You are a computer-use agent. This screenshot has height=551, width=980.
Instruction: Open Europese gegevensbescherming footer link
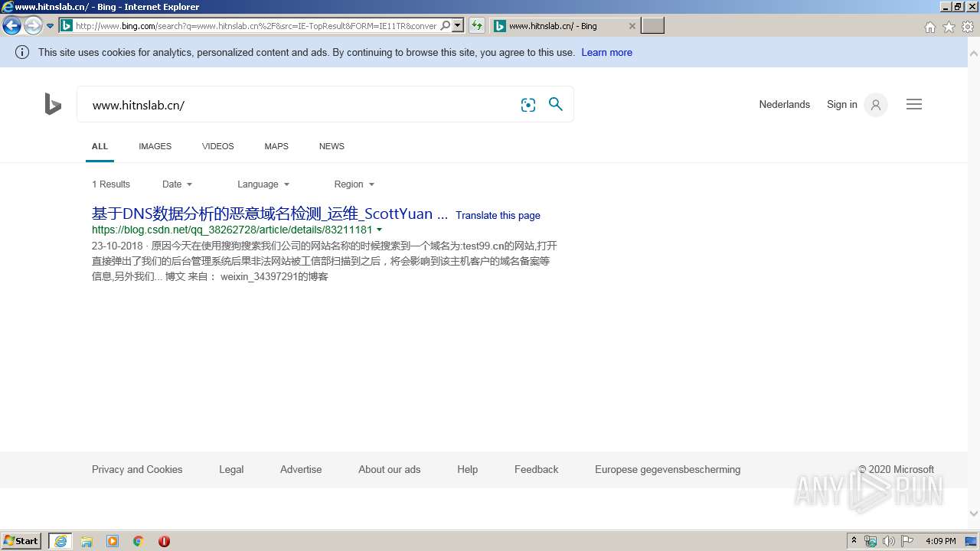[668, 469]
